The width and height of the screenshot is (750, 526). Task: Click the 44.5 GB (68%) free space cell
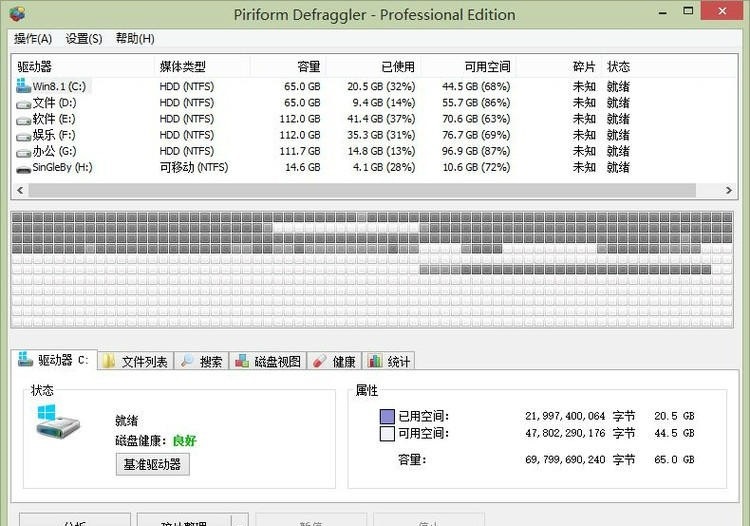point(476,87)
